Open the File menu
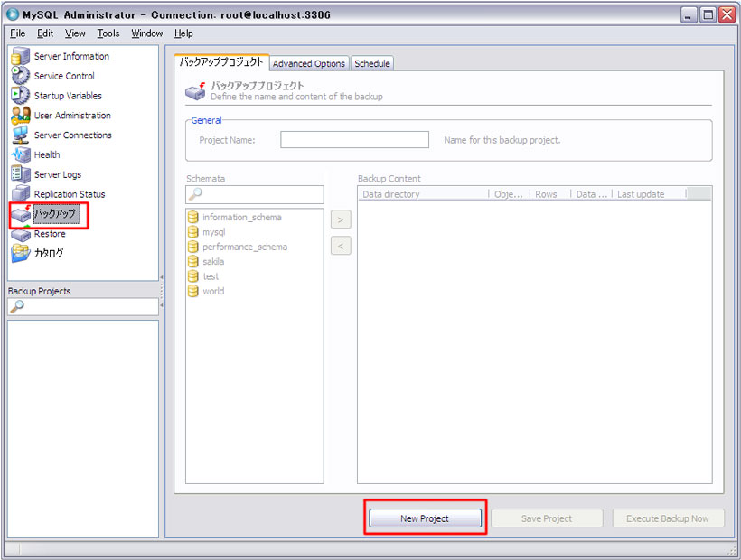 point(17,33)
